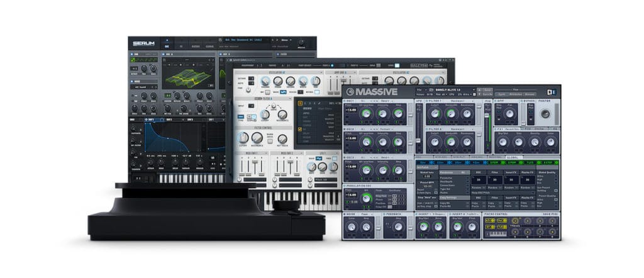This screenshot has height=278, width=644.
Task: Click the Serum logo
Action: coord(144,43)
